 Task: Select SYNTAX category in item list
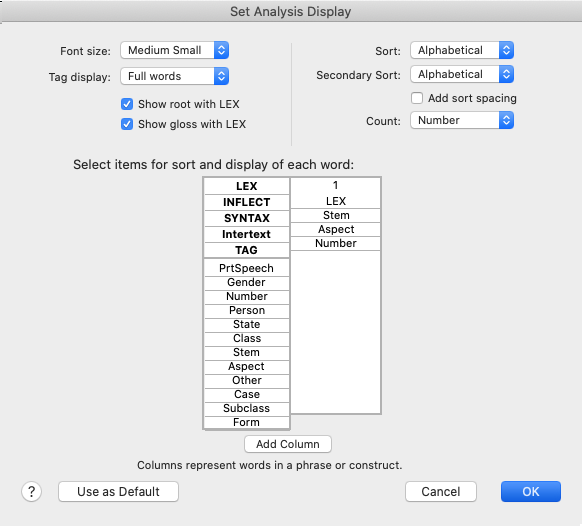[x=246, y=218]
